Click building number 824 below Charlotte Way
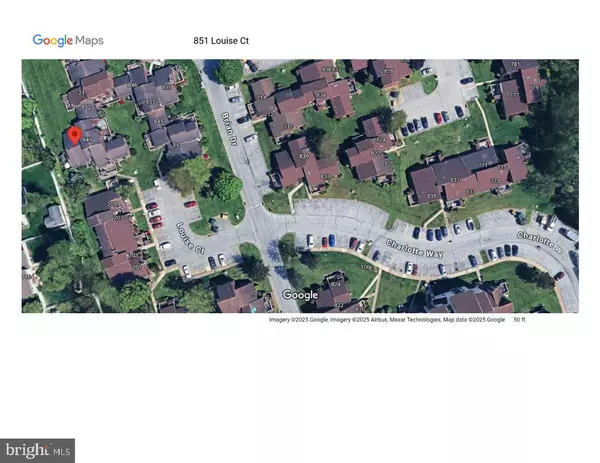 point(336,285)
